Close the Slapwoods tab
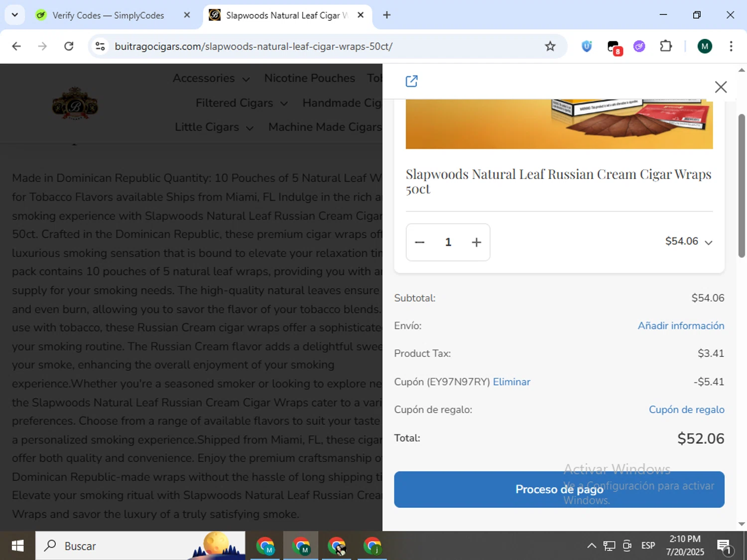747x560 pixels. [x=361, y=15]
